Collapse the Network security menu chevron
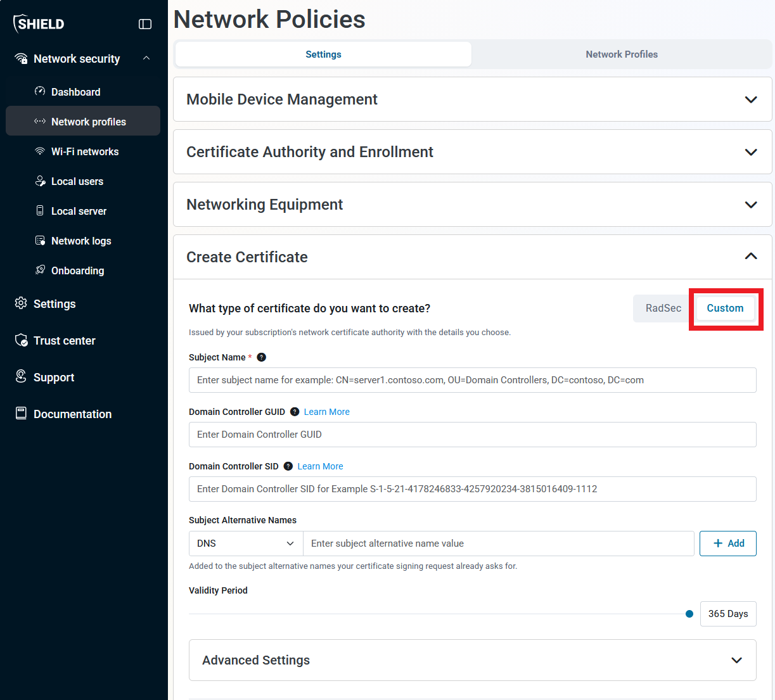Screen dimensions: 775x700 click(x=146, y=58)
